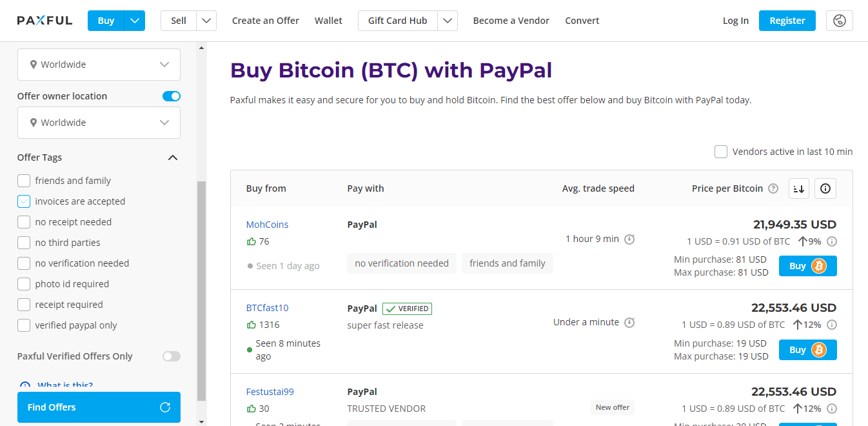Viewport: 868px width, 426px height.
Task: Expand the Gift Card Hub dropdown arrow
Action: (448, 21)
